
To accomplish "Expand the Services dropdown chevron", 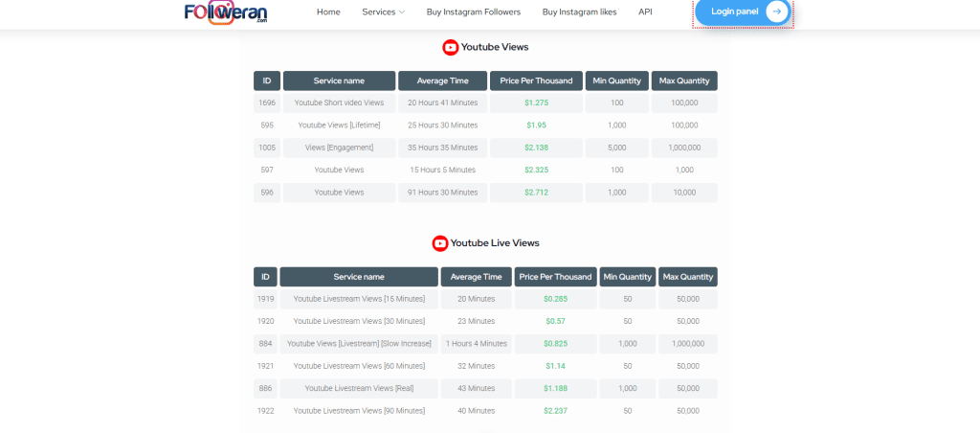I will (402, 11).
